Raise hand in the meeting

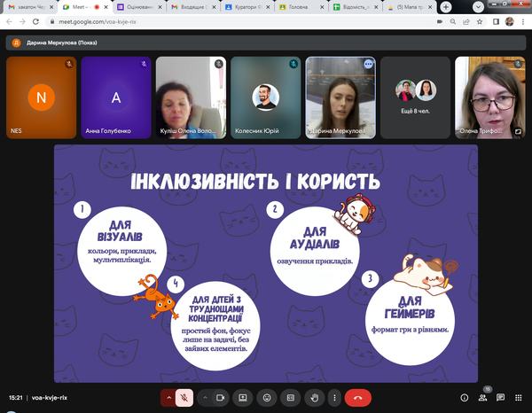[313, 398]
